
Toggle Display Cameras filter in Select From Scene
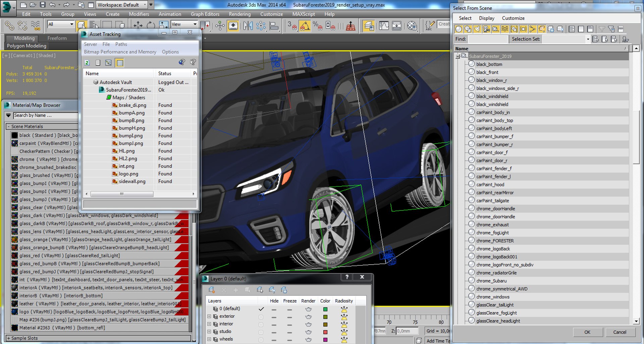(486, 29)
